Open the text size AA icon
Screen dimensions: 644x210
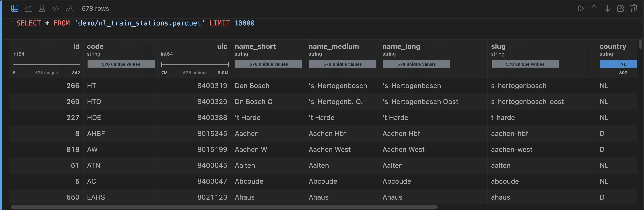coord(69,9)
